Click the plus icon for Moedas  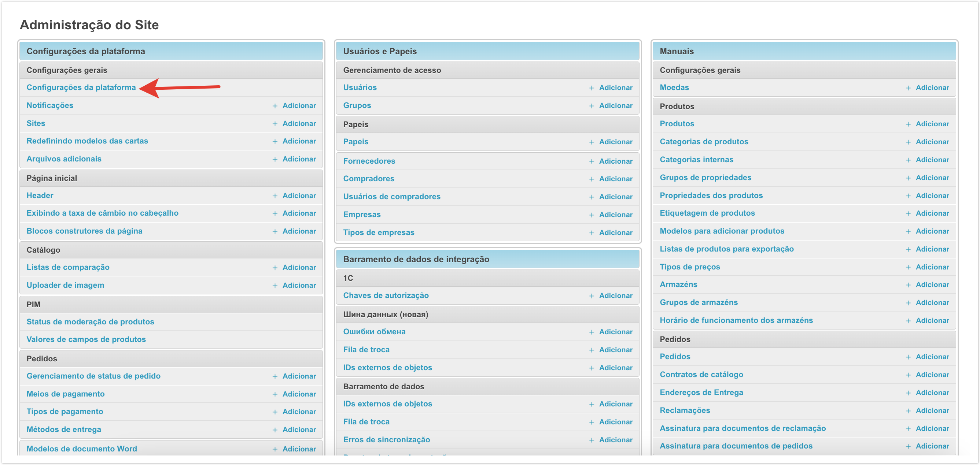point(908,88)
